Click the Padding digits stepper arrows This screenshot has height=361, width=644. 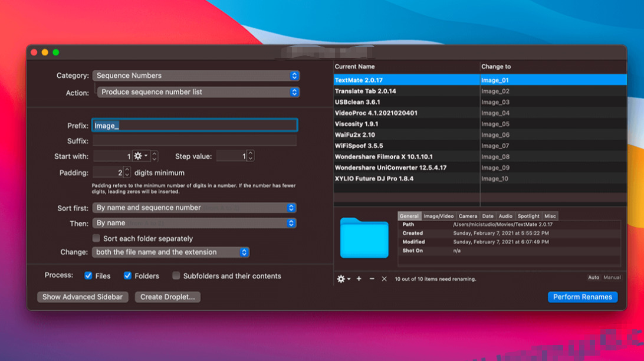tap(127, 173)
